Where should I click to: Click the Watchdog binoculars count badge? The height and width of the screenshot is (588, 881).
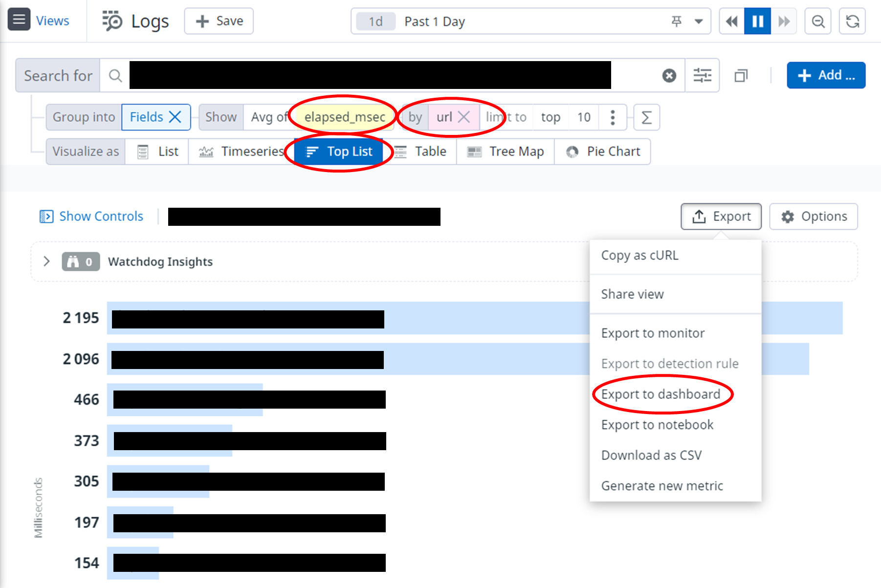pyautogui.click(x=81, y=261)
